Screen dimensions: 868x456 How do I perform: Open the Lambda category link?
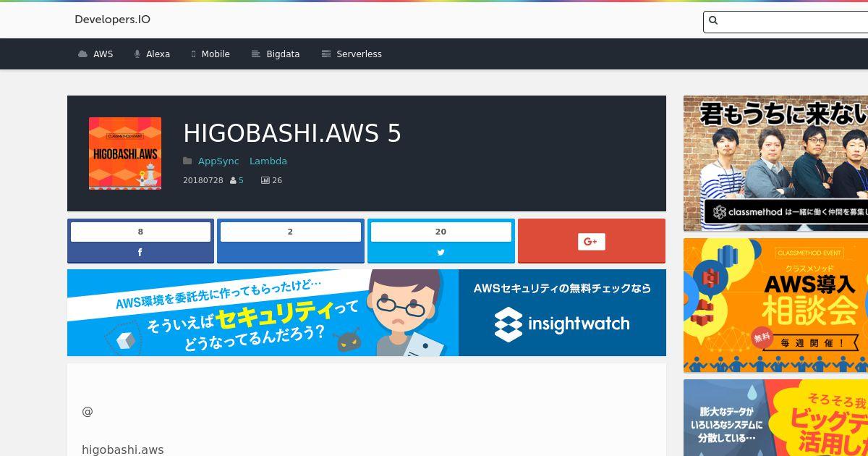[x=268, y=161]
